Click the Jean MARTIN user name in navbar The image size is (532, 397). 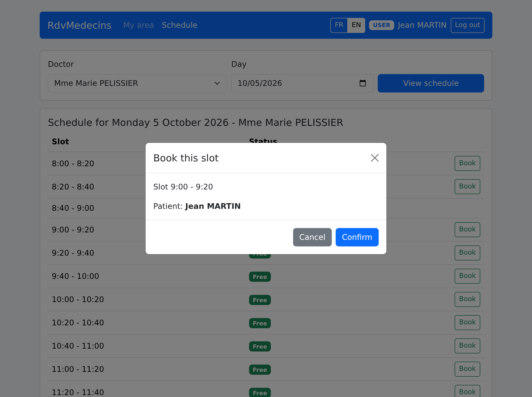[422, 25]
